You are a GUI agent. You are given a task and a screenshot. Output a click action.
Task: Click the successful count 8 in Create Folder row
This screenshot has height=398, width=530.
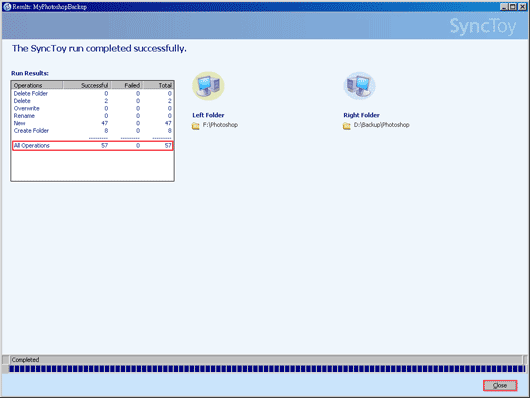[x=106, y=131]
